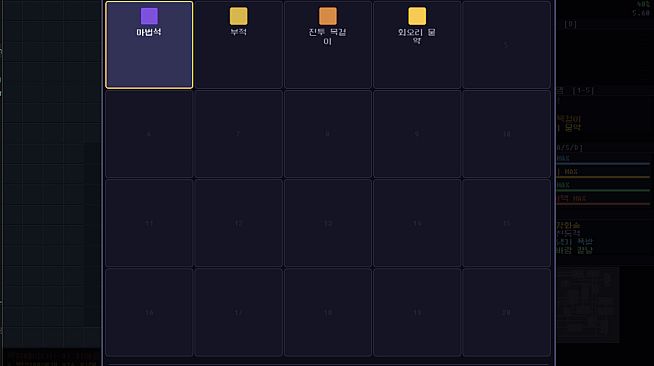654x366 pixels.
Task: Select the purple 마법석 item icon
Action: (x=149, y=16)
